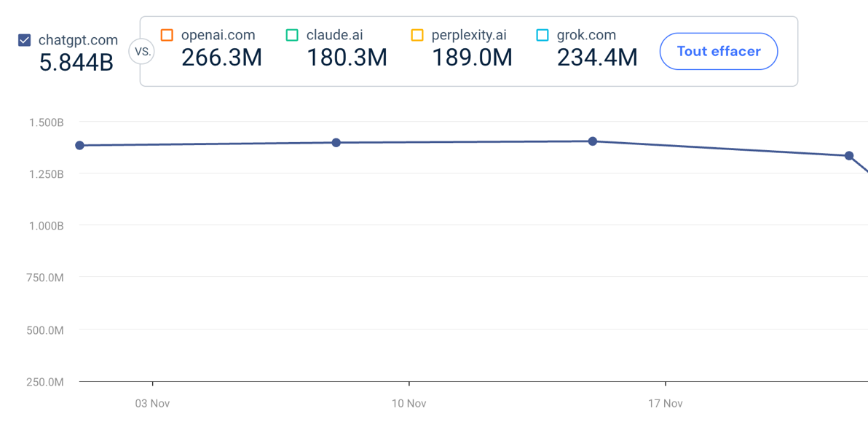Click the chatgpt.com domain label
868x422 pixels.
(78, 40)
